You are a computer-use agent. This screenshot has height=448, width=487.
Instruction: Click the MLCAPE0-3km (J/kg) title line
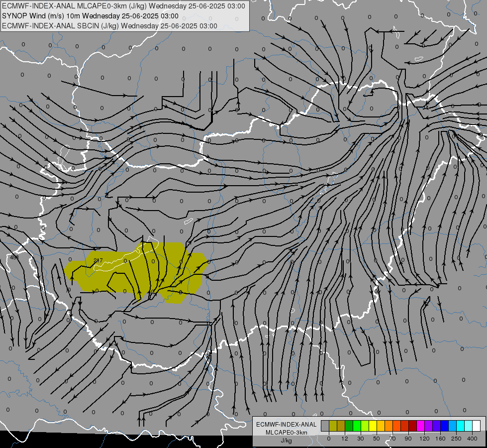click(123, 6)
